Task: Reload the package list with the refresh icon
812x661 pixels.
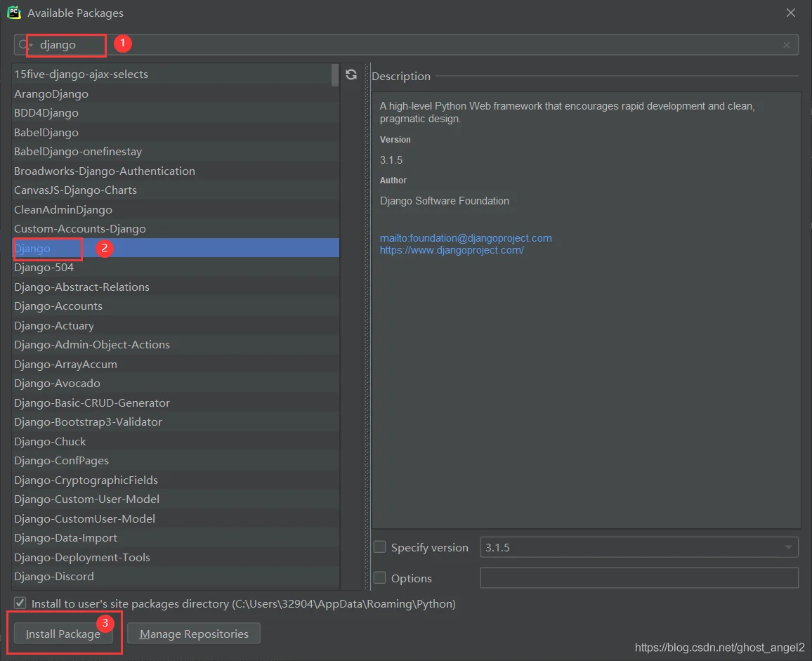Action: (351, 74)
